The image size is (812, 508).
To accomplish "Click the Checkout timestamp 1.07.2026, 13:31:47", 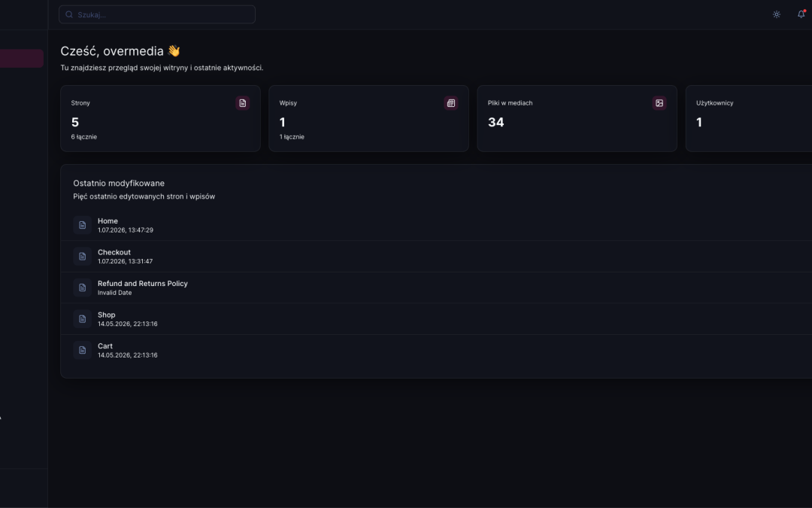I will pos(126,262).
